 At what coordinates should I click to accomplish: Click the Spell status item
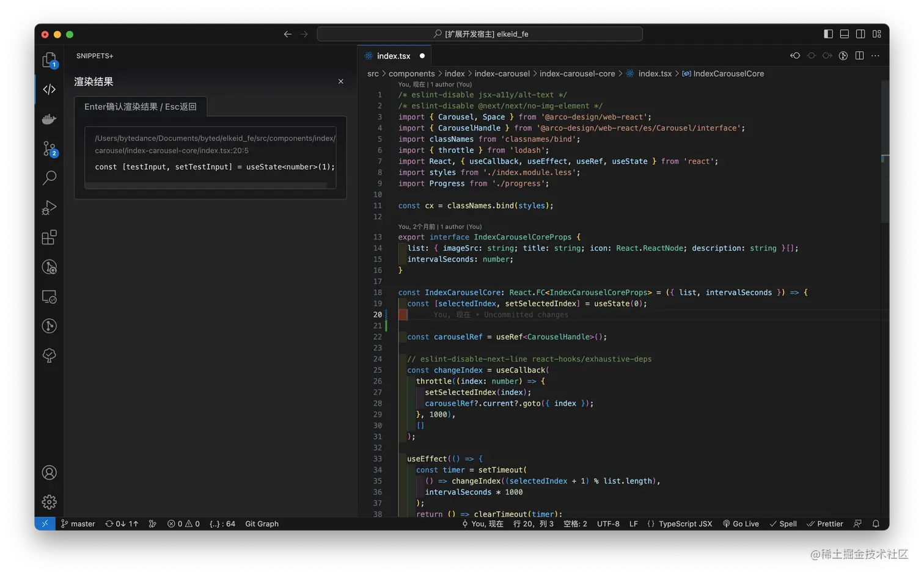[x=783, y=523]
